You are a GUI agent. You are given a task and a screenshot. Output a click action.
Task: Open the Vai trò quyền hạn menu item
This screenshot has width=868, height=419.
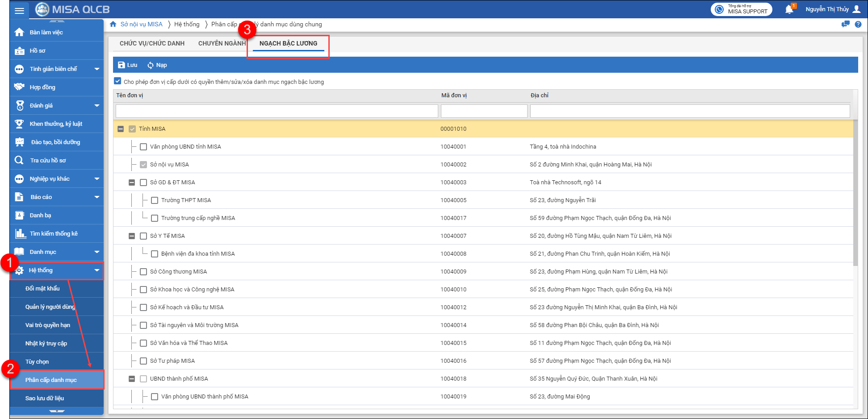click(x=48, y=325)
